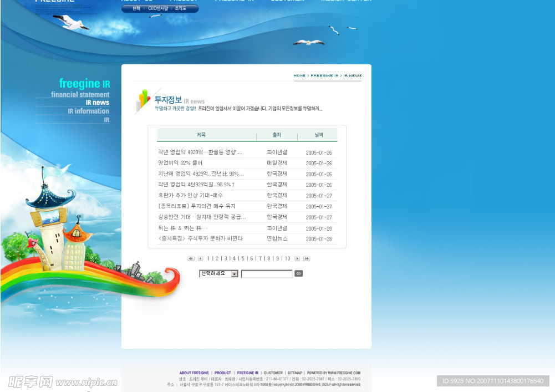Click the freegine IR logo in the sidebar
Screen dimensions: 555x392
84,83
